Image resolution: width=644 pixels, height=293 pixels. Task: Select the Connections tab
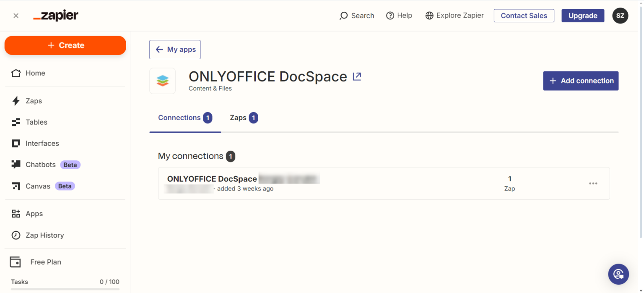[179, 118]
